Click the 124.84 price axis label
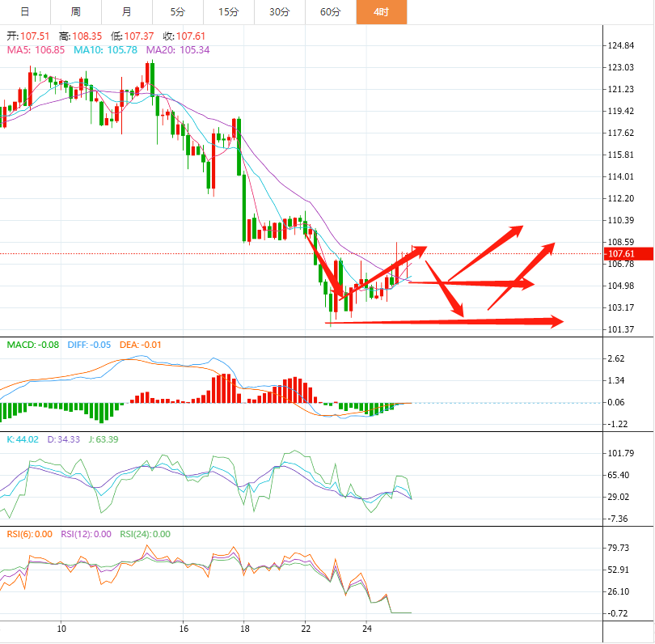The image size is (655, 644). pyautogui.click(x=621, y=45)
